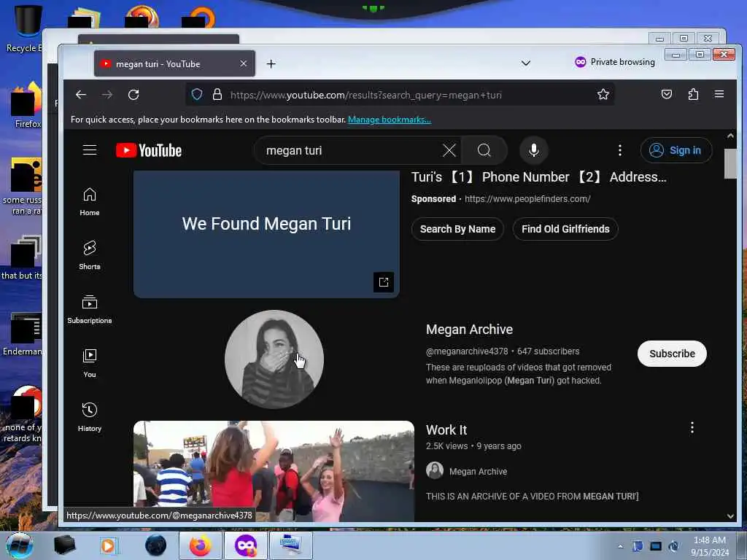This screenshot has height=560, width=747.
Task: Open Home in the YouTube sidebar
Action: point(90,202)
